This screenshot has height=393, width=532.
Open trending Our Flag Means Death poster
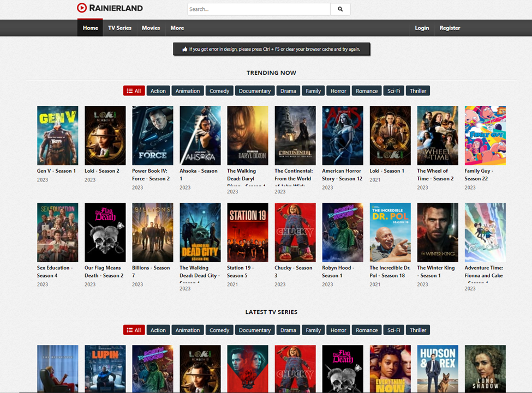pyautogui.click(x=105, y=232)
